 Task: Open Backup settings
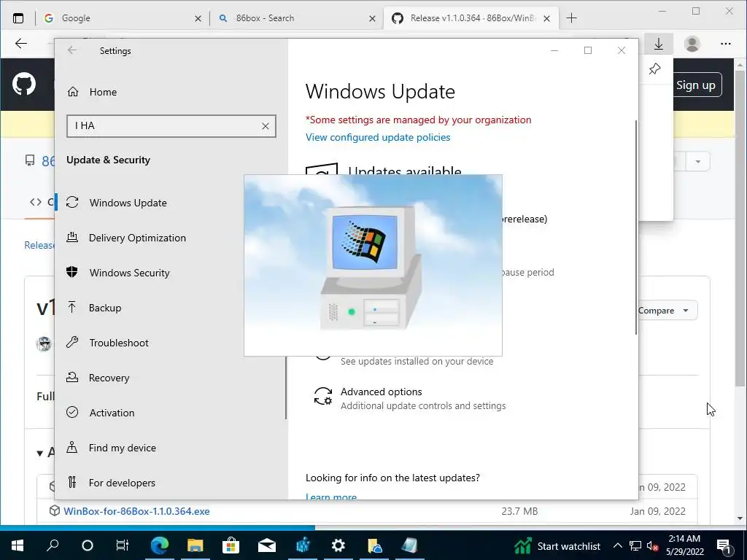click(x=105, y=308)
